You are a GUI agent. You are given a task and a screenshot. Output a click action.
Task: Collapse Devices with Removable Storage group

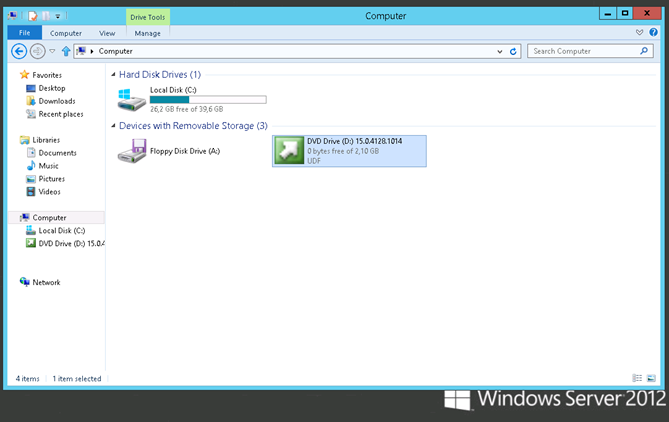click(x=112, y=126)
